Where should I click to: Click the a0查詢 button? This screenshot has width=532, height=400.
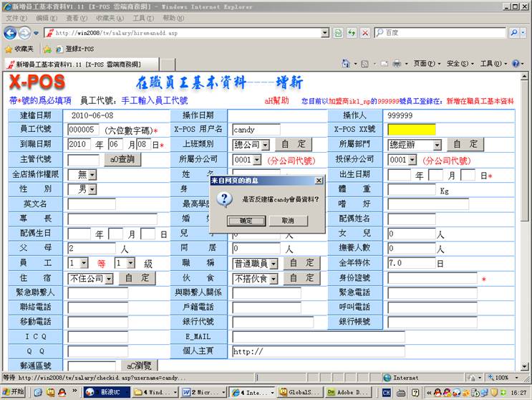tap(122, 159)
